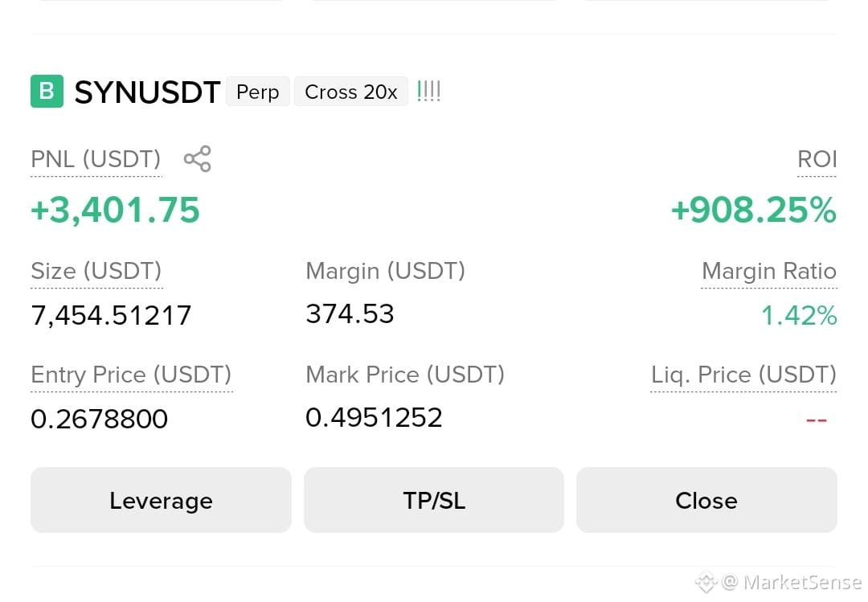Tap the PNL (USDT) label
Viewport: 868px width, 602px height.
[x=96, y=159]
